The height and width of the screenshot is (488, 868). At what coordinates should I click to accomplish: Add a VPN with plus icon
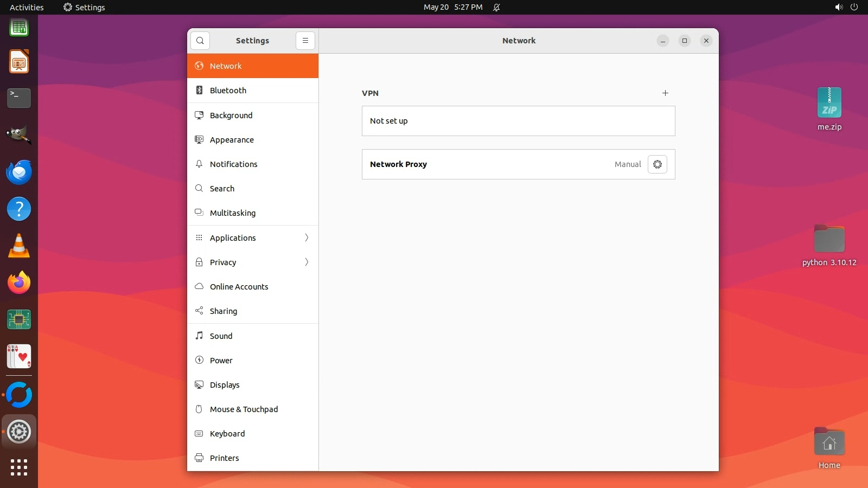[665, 93]
